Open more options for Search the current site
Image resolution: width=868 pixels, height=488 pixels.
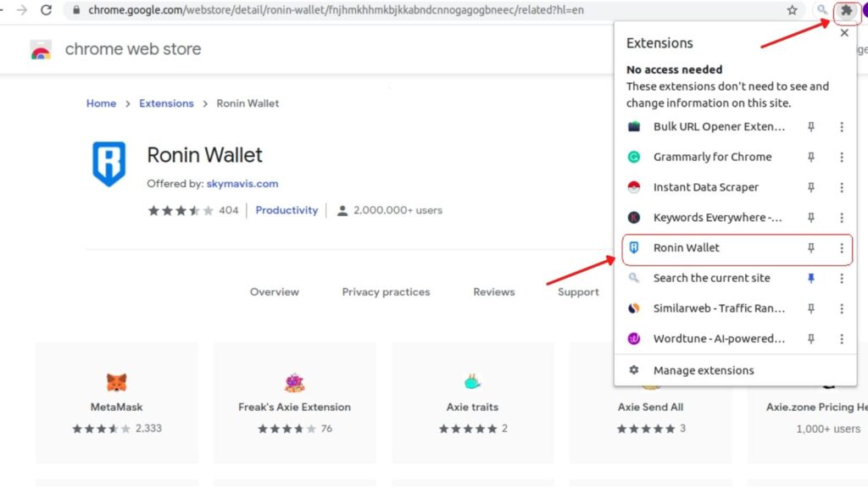842,278
